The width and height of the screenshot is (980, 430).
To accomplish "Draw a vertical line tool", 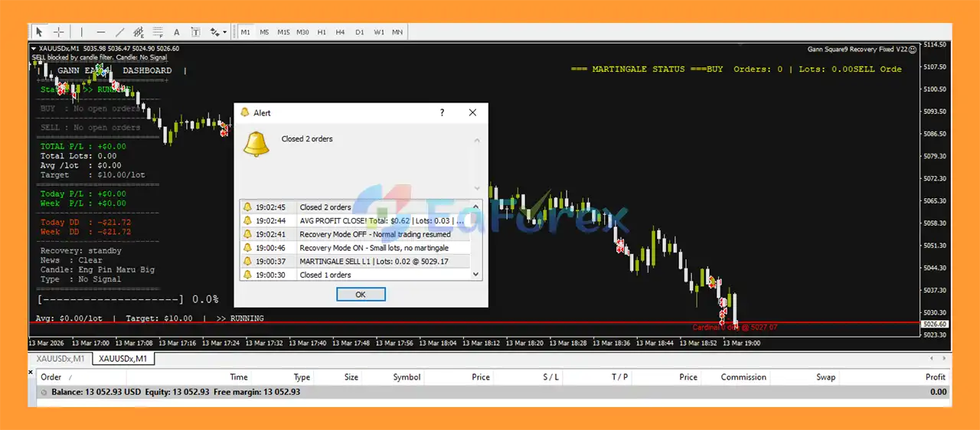I will tap(82, 32).
